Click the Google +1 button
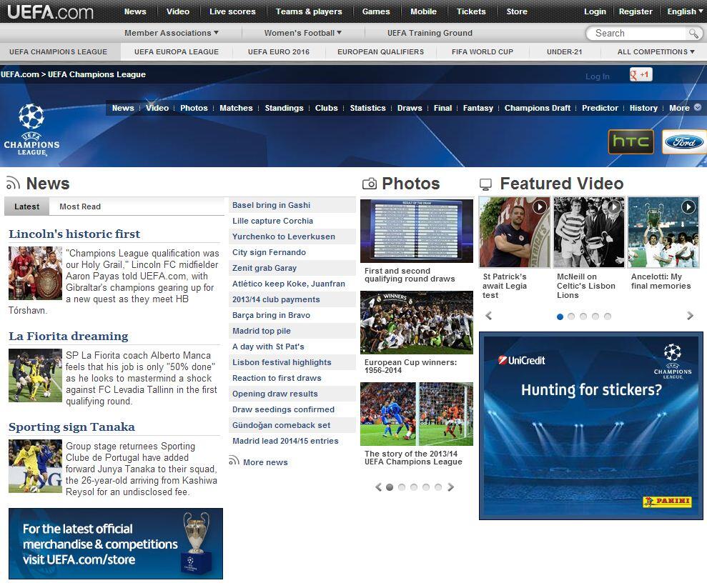Screen dimensions: 707x588 (x=641, y=75)
